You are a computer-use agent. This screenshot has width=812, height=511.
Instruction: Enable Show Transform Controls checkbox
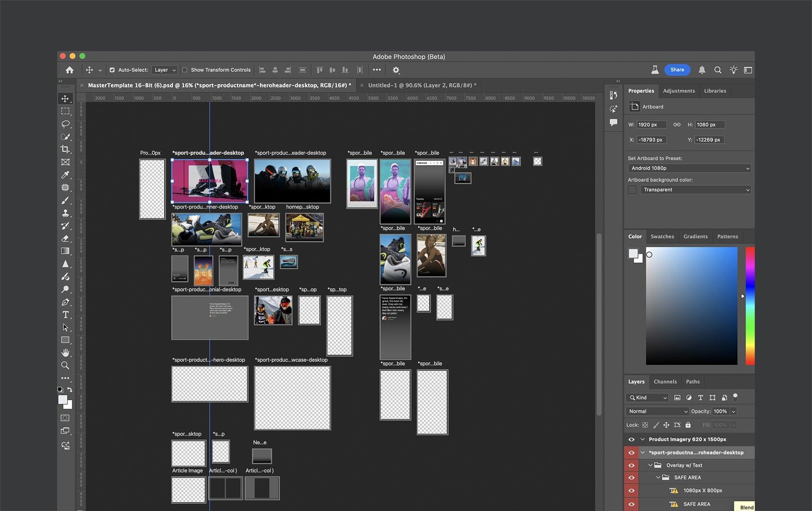point(184,70)
